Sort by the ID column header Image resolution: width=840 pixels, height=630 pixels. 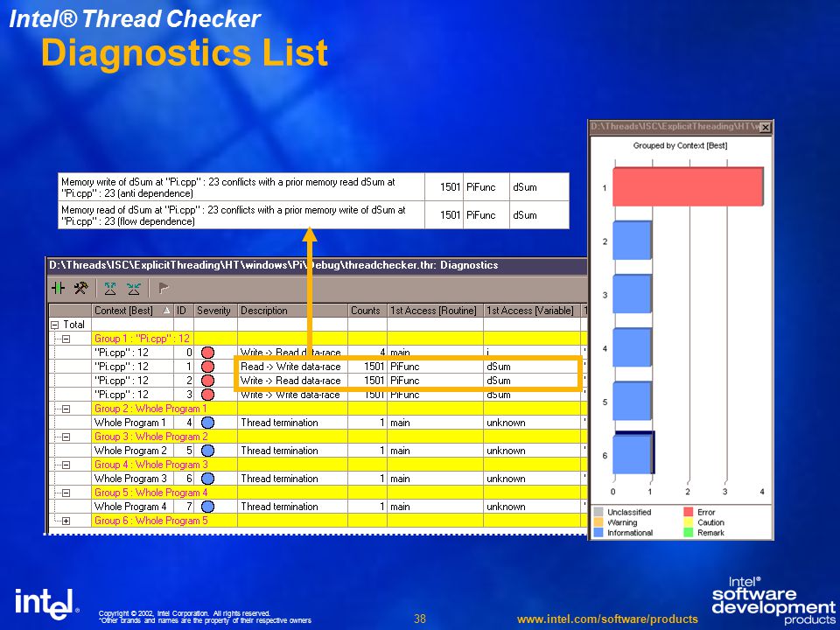183,311
